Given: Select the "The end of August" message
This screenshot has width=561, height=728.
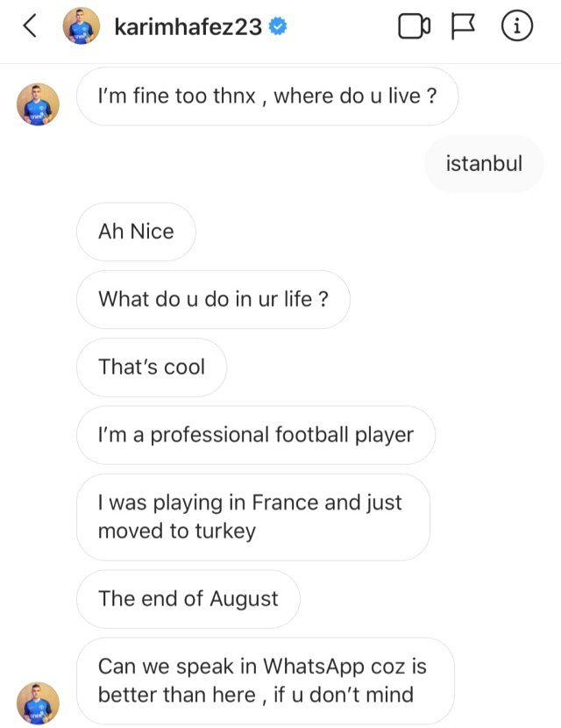Looking at the screenshot, I should 188,599.
